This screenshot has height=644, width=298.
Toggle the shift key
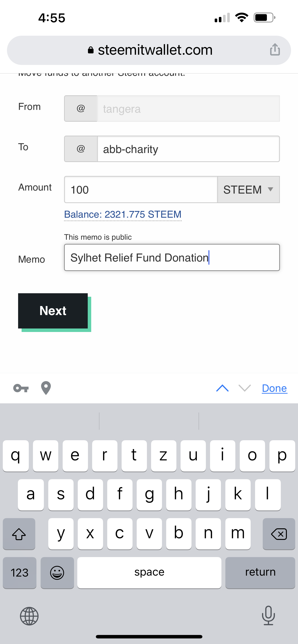coord(19,534)
